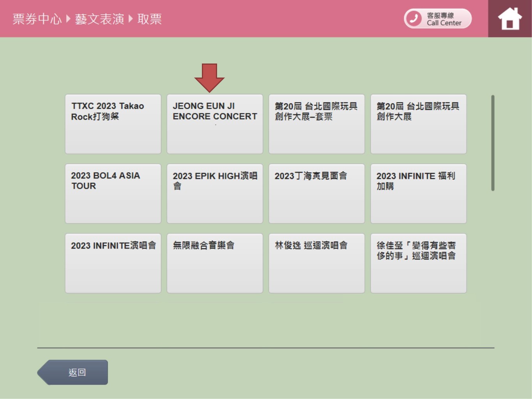Choose JEONG EUN JI ENCORE CONCERT
The width and height of the screenshot is (532, 399).
click(x=215, y=124)
